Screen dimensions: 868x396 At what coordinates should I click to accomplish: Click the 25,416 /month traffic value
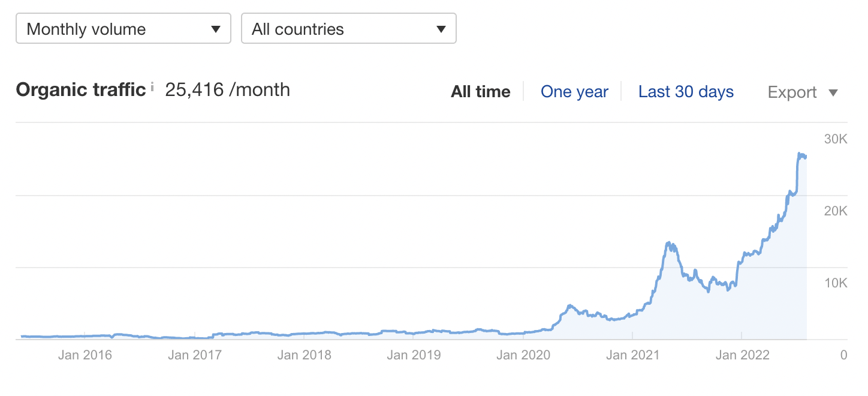pos(227,90)
